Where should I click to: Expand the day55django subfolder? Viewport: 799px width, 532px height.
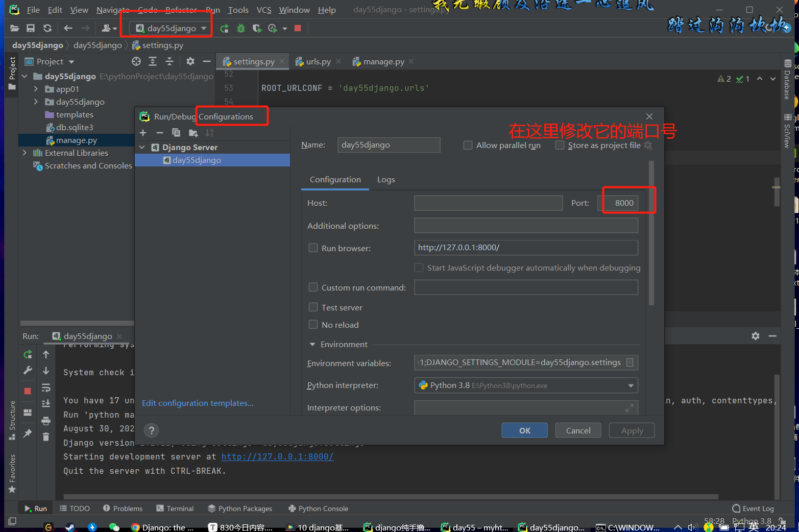coord(36,102)
